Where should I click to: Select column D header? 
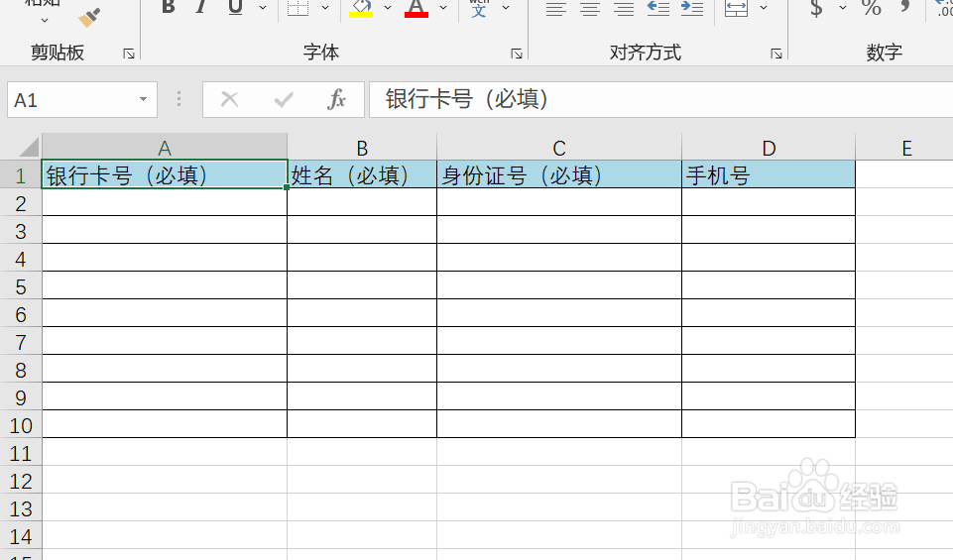(769, 148)
